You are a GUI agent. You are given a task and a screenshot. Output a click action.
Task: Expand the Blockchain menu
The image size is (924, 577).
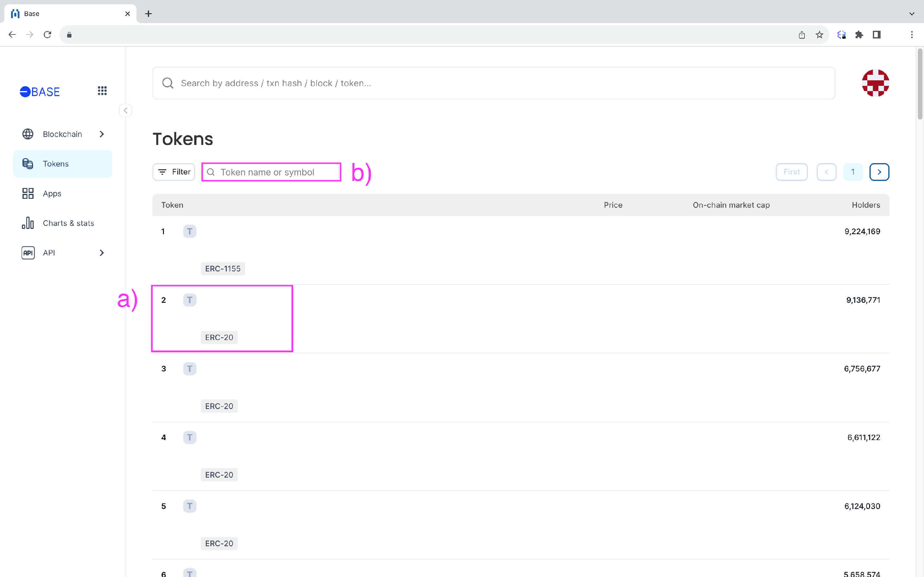point(63,134)
